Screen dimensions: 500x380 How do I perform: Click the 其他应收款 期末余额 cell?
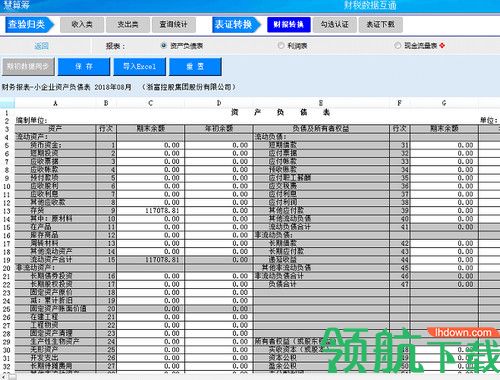(x=150, y=202)
